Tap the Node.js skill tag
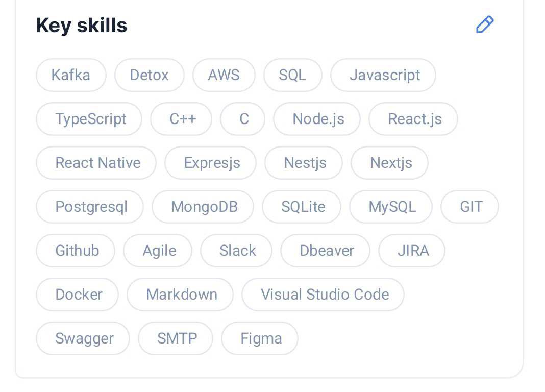Viewport: 545px width, 392px height. point(317,119)
